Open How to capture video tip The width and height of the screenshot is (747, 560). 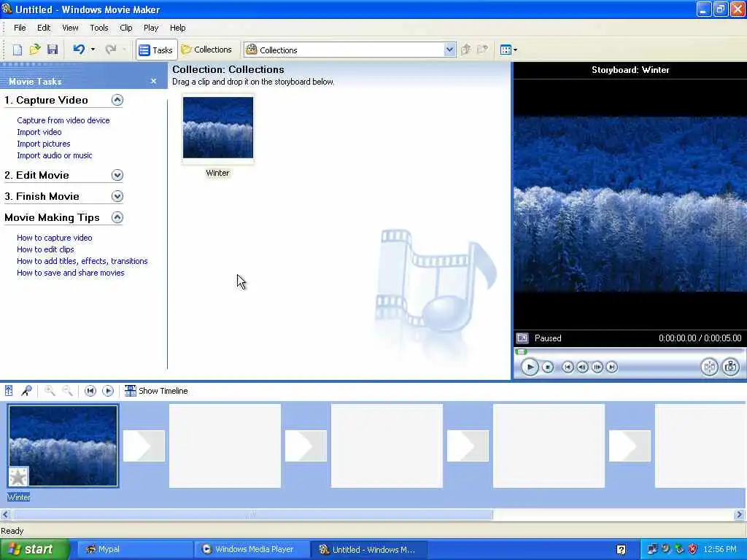point(54,238)
